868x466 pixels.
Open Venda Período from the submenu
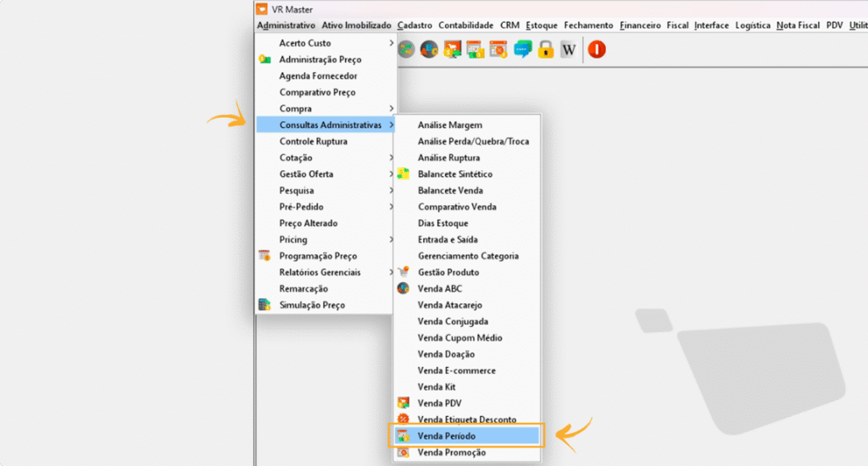467,435
